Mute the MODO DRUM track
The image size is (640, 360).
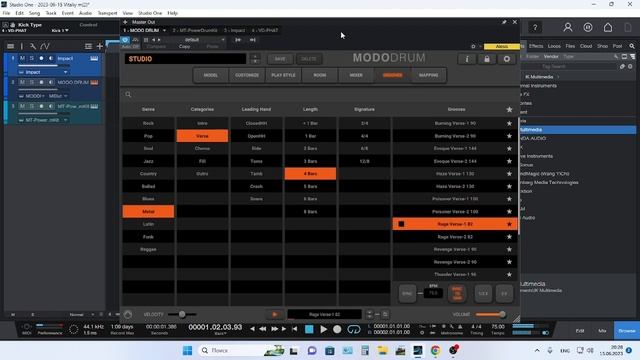[22, 82]
